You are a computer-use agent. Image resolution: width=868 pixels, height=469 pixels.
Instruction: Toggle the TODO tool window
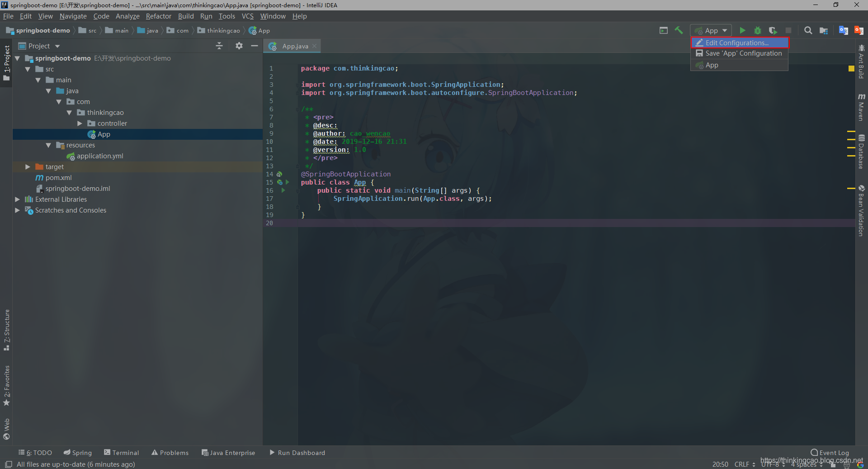(x=35, y=453)
